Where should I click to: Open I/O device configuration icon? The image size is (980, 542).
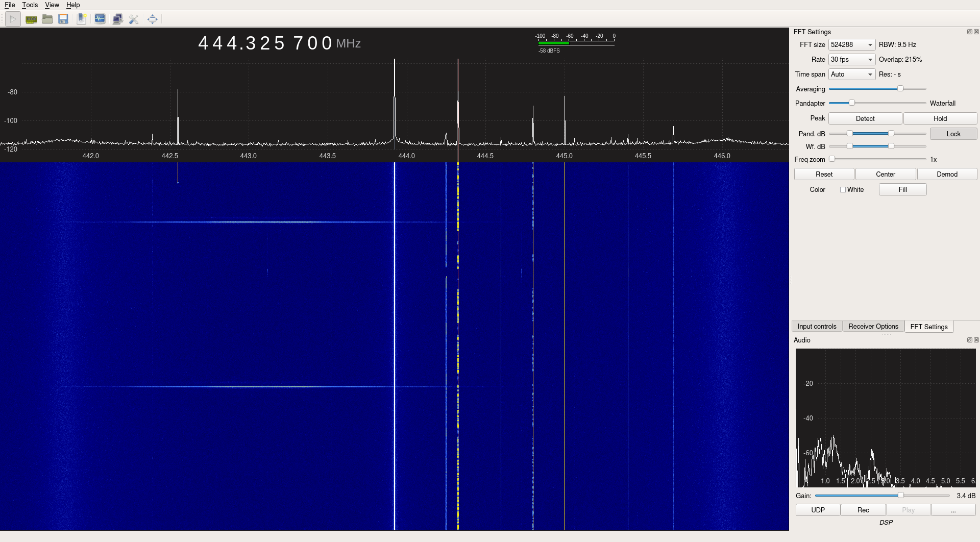(x=31, y=19)
